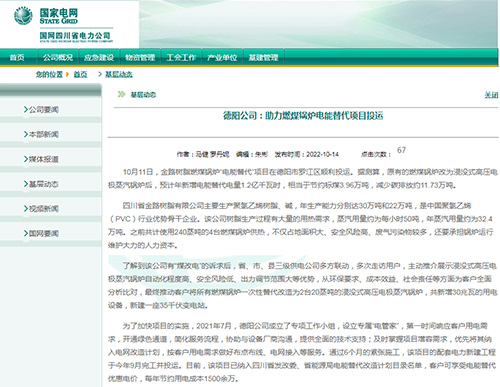The image size is (500, 387).
Task: Go to 国网要闻 in the sidebar
Action: [x=44, y=233]
